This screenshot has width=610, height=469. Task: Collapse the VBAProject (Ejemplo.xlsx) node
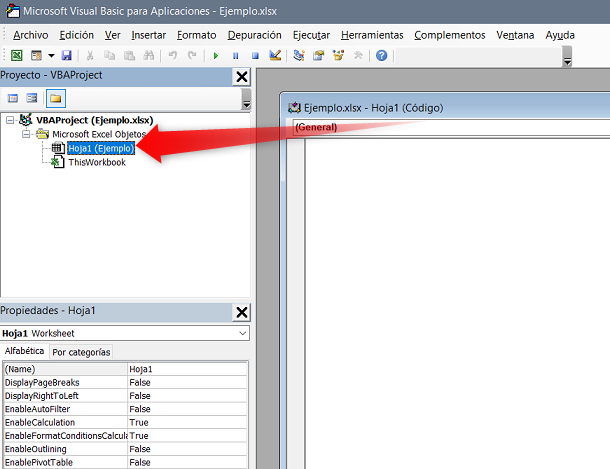(x=10, y=120)
